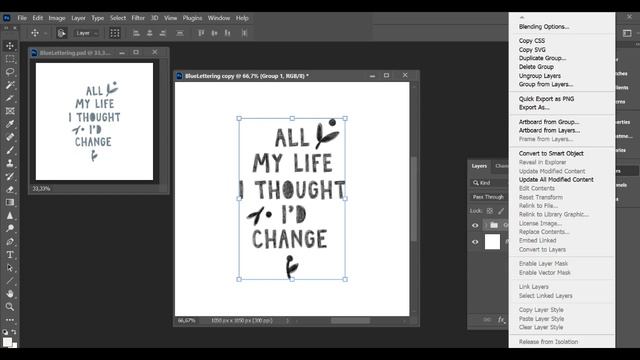Click Align left edges icon
Viewport: 640px width, 360px height.
(136, 33)
